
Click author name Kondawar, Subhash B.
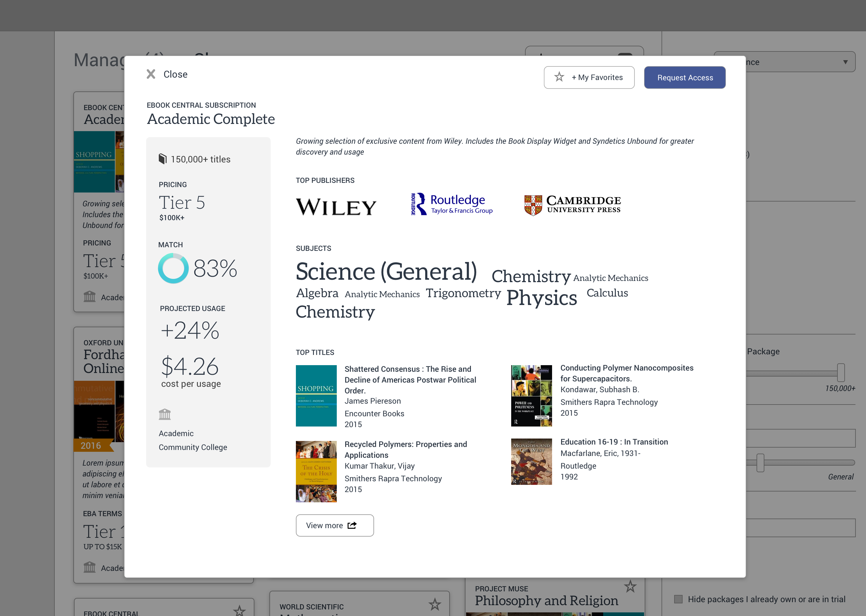[600, 390]
